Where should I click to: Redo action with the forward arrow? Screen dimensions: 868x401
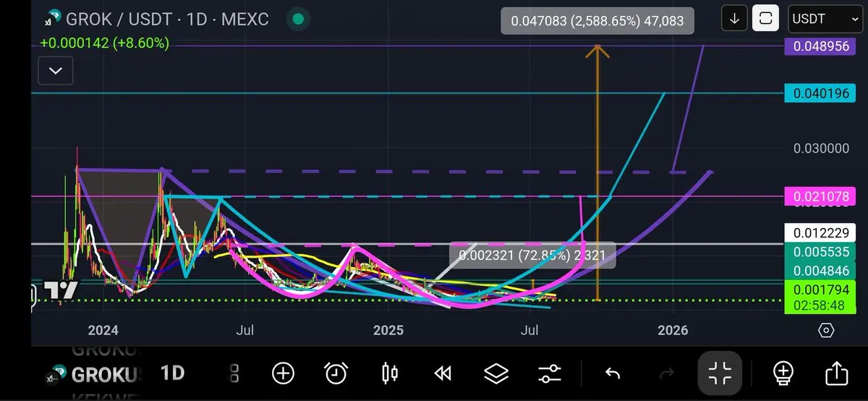666,373
